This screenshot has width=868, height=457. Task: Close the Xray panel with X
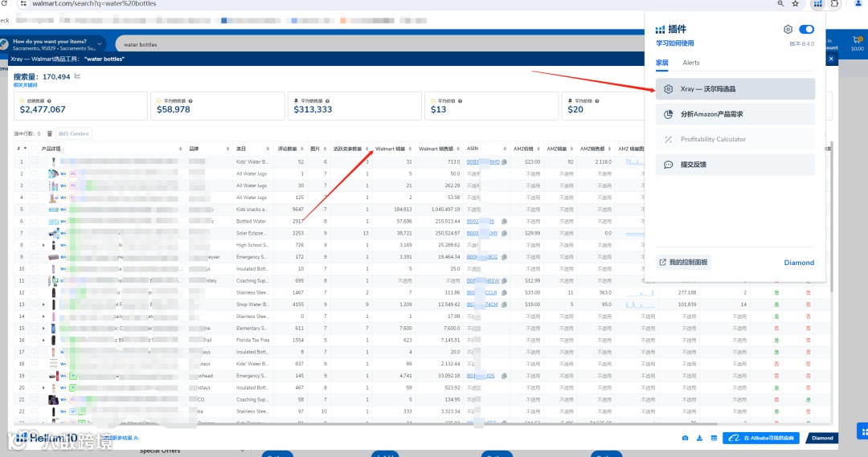pyautogui.click(x=831, y=59)
